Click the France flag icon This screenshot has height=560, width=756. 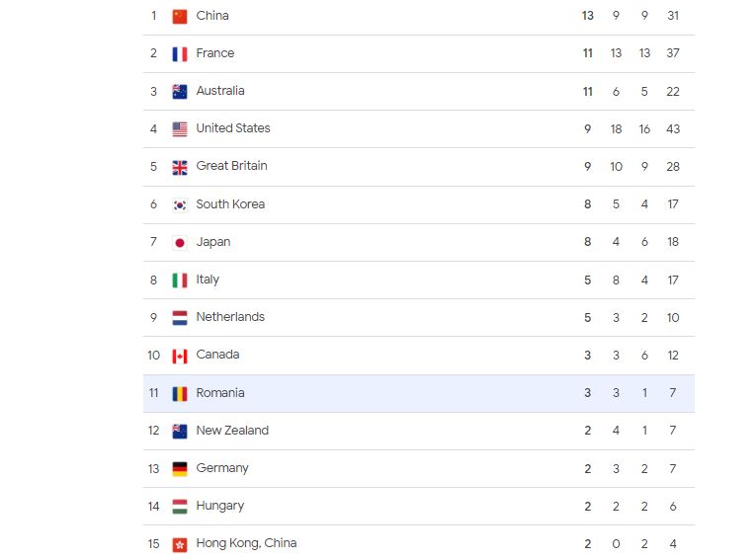[180, 53]
